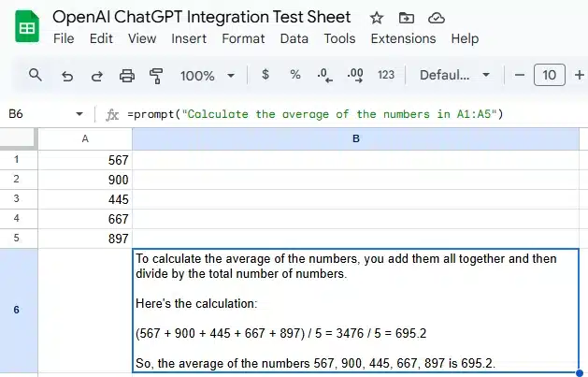Select row 3 header
The width and height of the screenshot is (588, 377).
point(17,199)
